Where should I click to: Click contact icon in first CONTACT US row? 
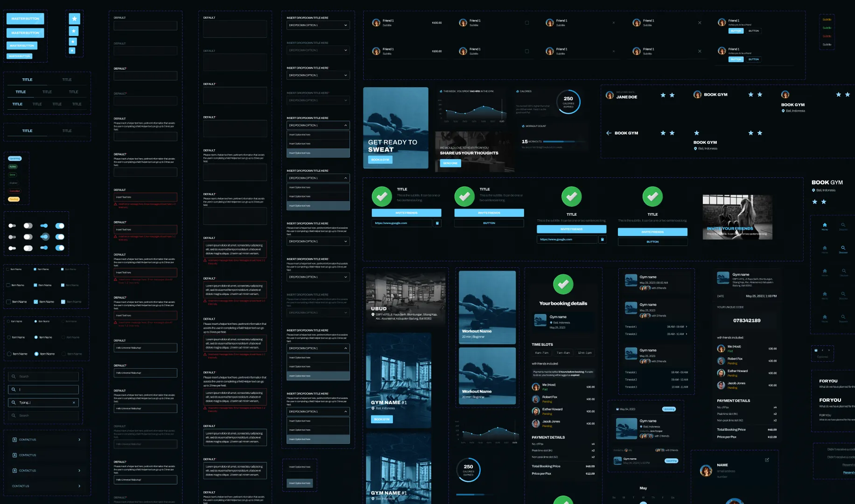point(14,440)
